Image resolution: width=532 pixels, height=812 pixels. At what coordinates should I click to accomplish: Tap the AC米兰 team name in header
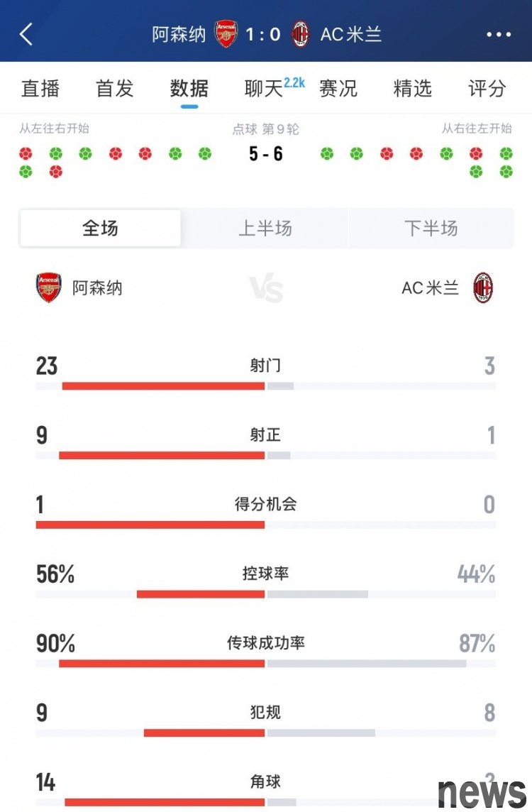click(x=351, y=34)
